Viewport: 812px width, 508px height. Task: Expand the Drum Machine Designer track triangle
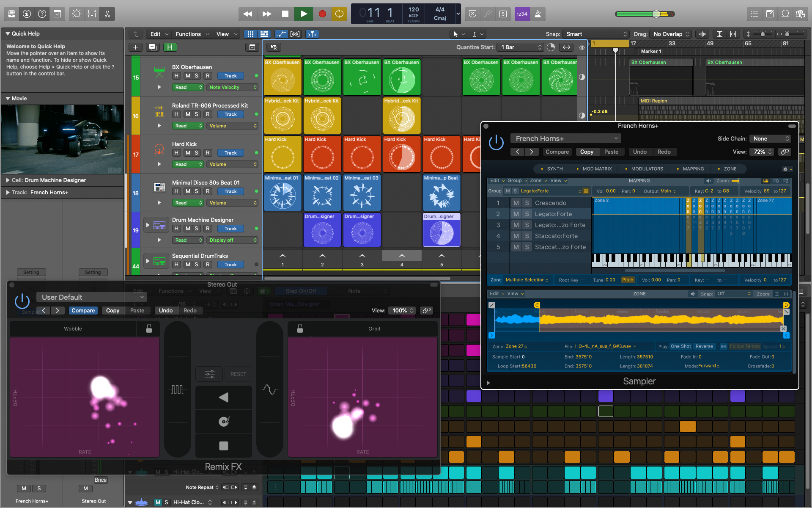pos(148,225)
